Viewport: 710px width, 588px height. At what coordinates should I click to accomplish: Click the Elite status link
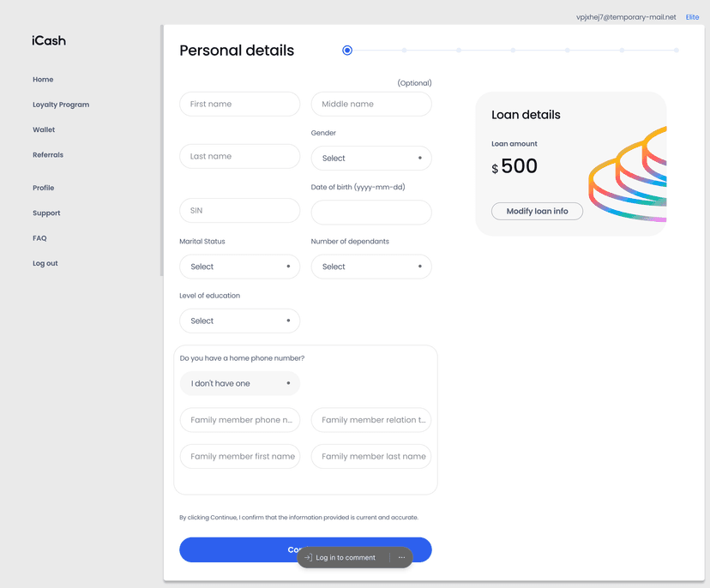click(x=692, y=17)
